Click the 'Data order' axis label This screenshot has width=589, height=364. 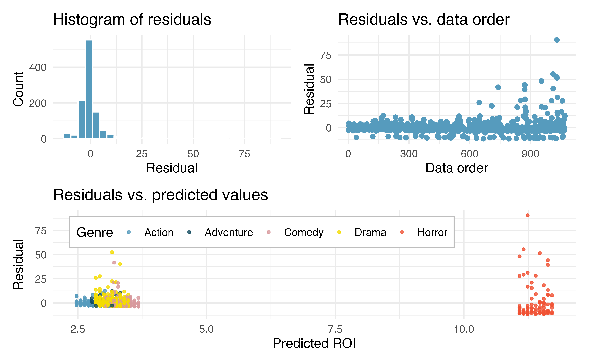coord(457,168)
